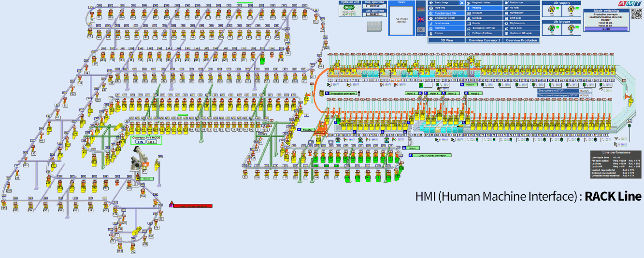The image size is (644, 258).
Task: Switch to the 3D View tab
Action: coord(446,41)
